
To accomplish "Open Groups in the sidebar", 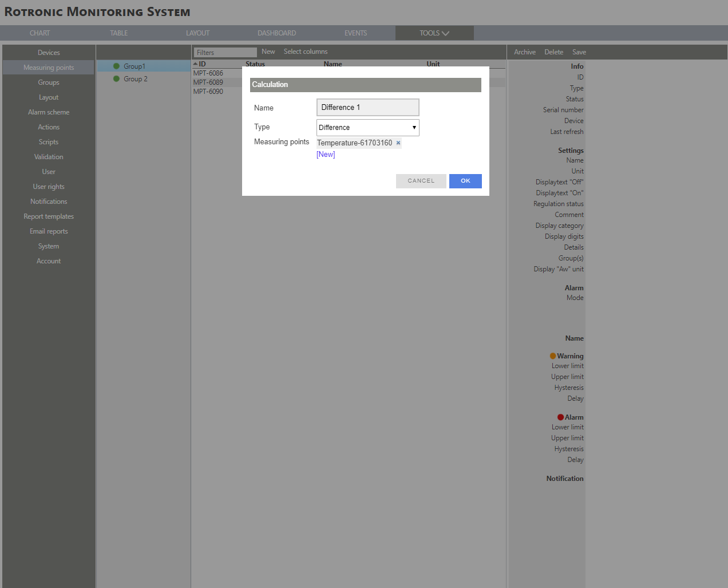I will coord(49,82).
